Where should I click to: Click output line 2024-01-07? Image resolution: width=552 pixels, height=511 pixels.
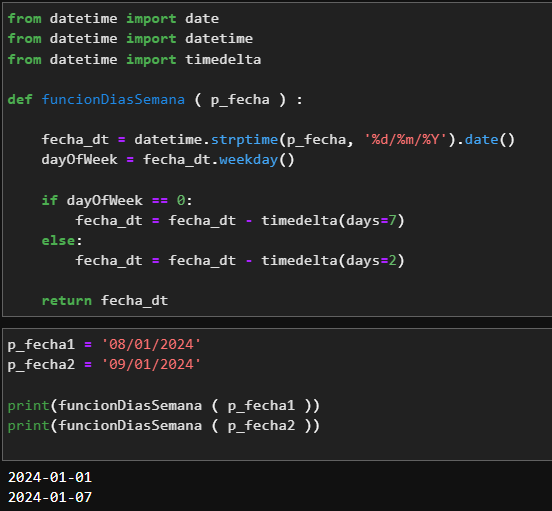pyautogui.click(x=50, y=498)
